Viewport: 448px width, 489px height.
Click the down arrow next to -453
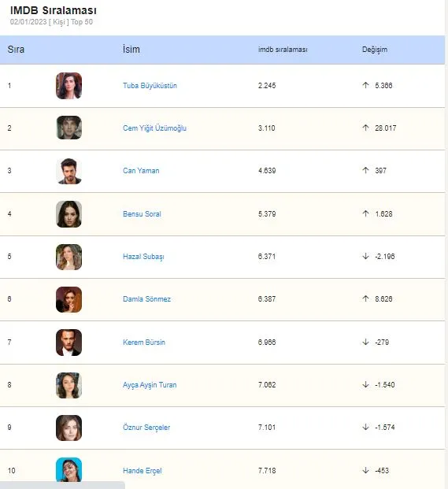(x=365, y=470)
